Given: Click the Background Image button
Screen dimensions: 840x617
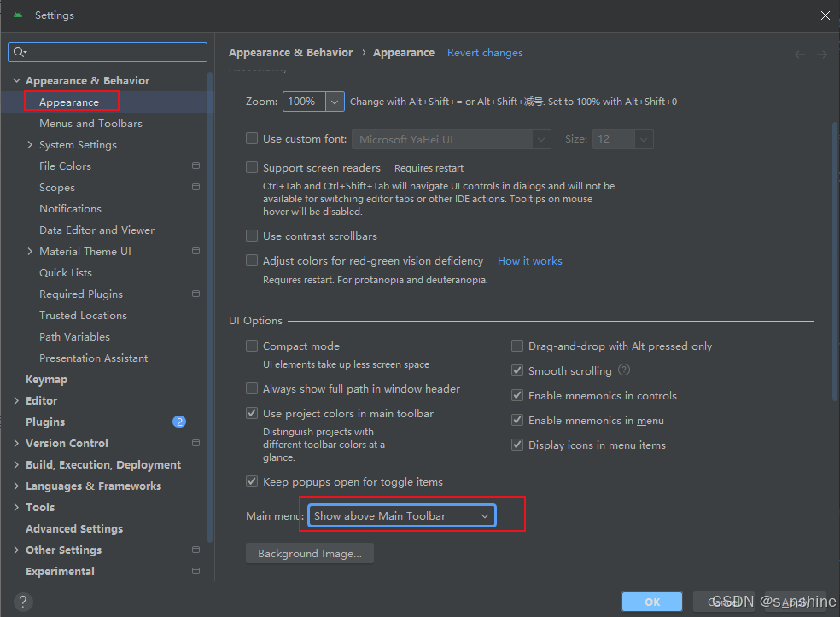Looking at the screenshot, I should point(310,553).
